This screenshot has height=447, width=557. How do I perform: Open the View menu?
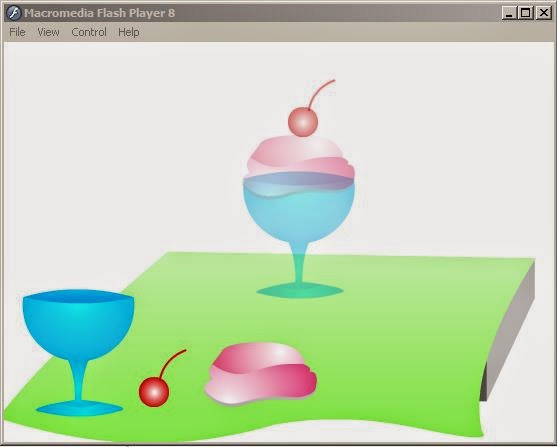(48, 32)
